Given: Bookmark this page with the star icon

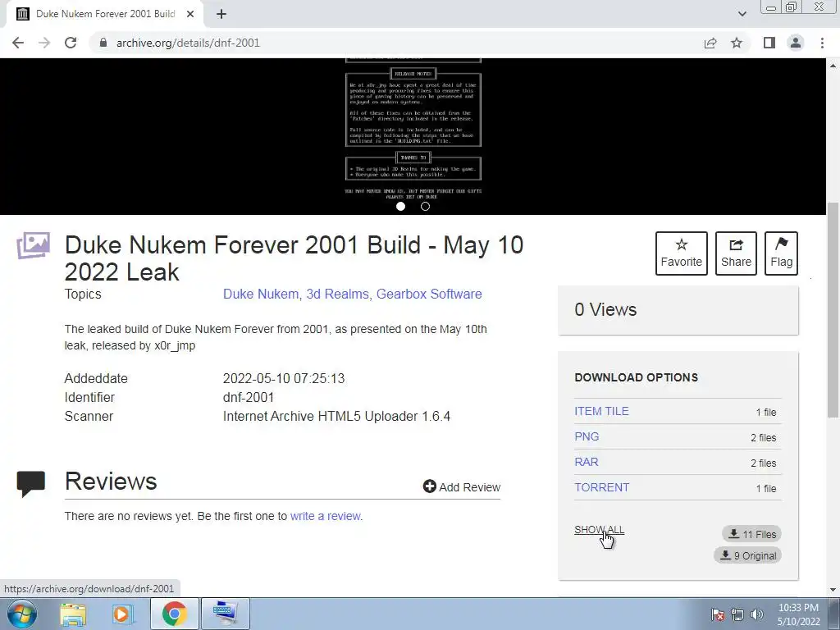Looking at the screenshot, I should coord(737,43).
